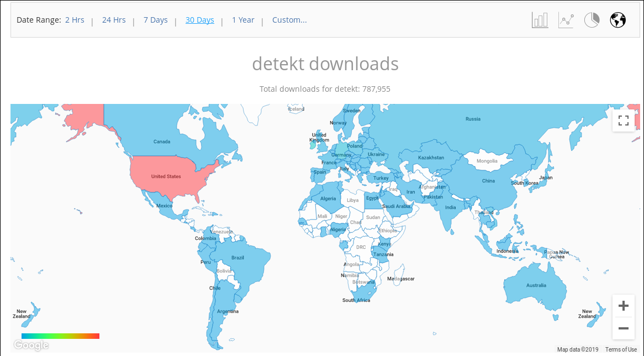Select the 30 Days date range
The width and height of the screenshot is (644, 356).
199,20
